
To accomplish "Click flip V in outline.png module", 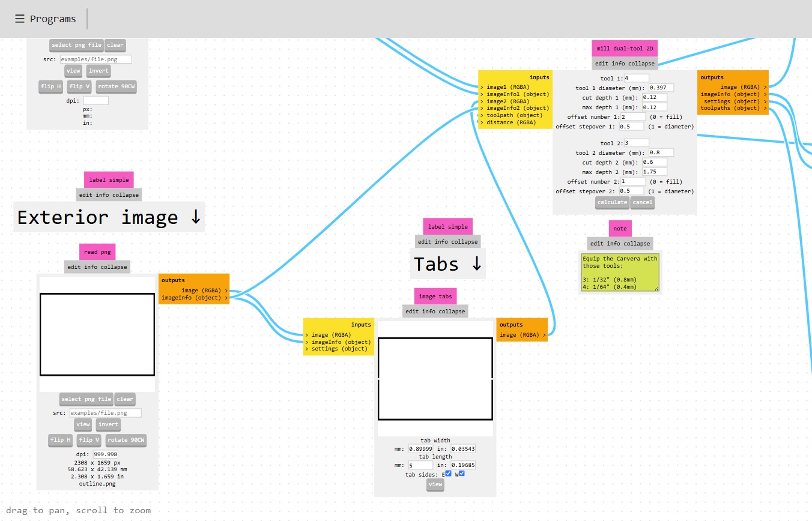I will tap(89, 440).
